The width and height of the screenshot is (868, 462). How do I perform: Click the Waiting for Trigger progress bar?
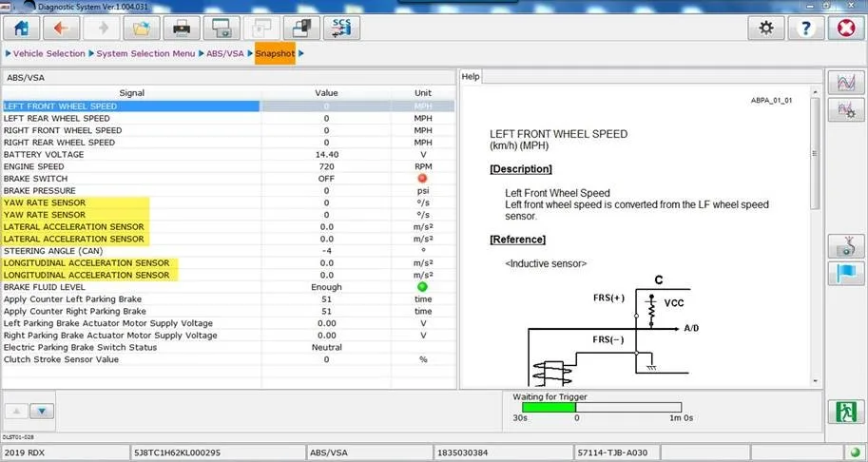point(602,407)
